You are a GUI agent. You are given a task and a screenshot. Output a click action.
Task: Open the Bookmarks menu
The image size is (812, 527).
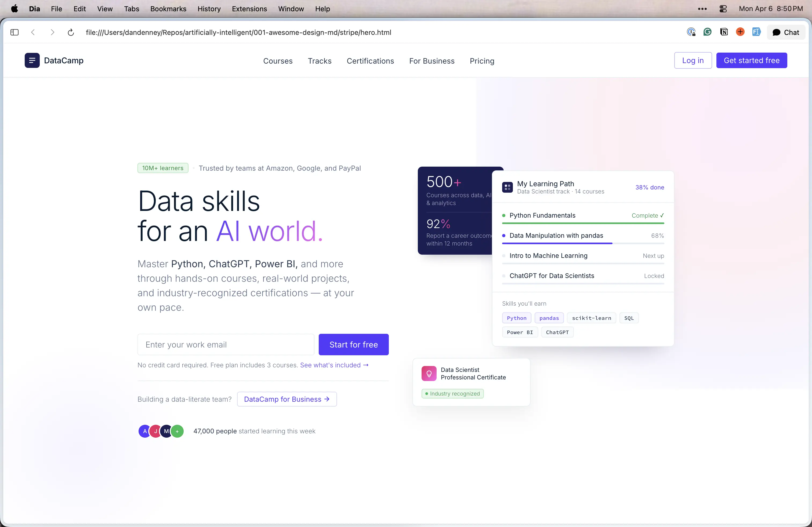tap(168, 9)
